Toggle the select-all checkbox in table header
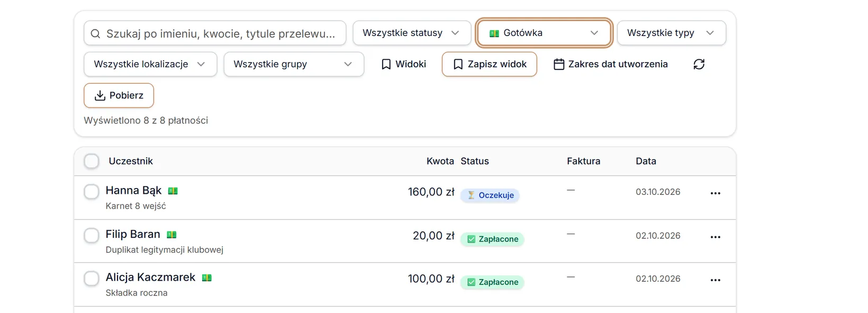 [x=92, y=161]
